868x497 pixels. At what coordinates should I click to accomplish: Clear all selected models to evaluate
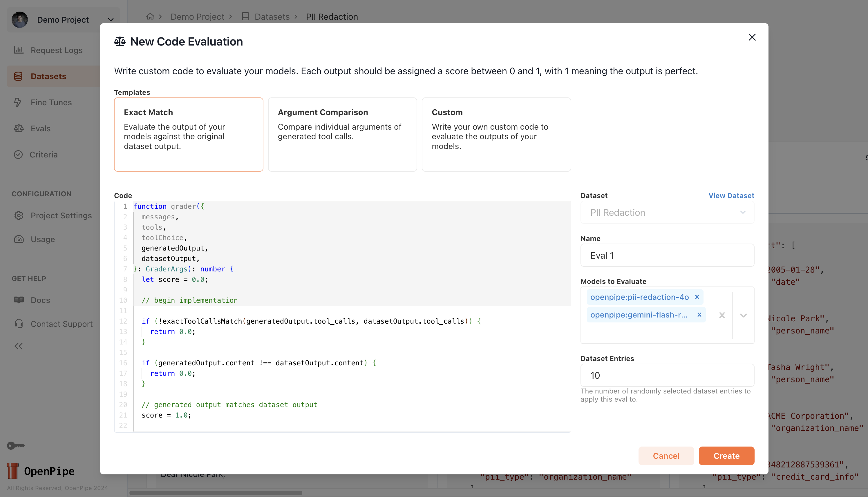(722, 315)
